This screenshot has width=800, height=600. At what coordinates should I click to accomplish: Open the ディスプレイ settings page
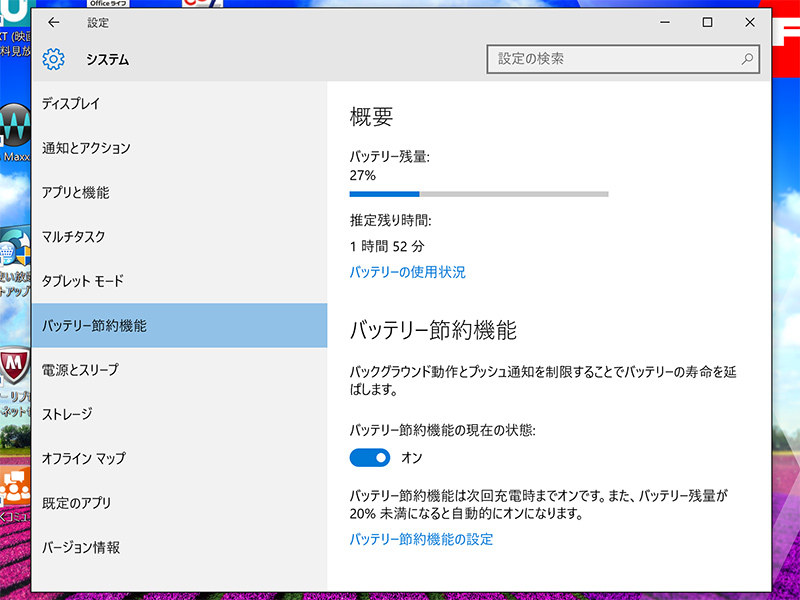71,104
